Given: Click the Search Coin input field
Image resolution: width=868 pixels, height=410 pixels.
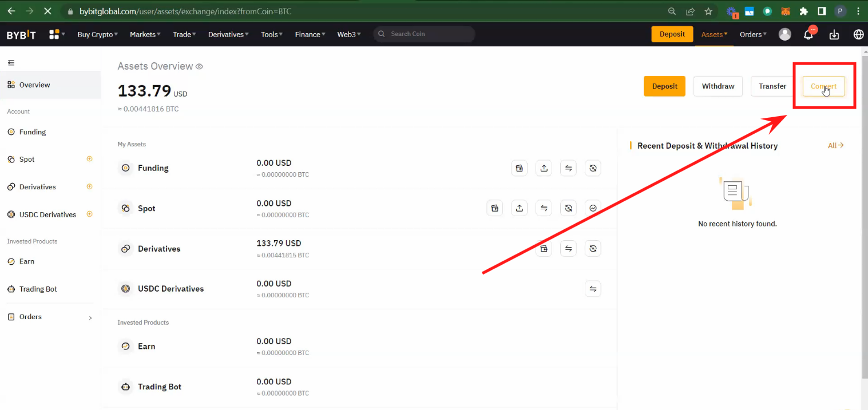Looking at the screenshot, I should [x=424, y=34].
